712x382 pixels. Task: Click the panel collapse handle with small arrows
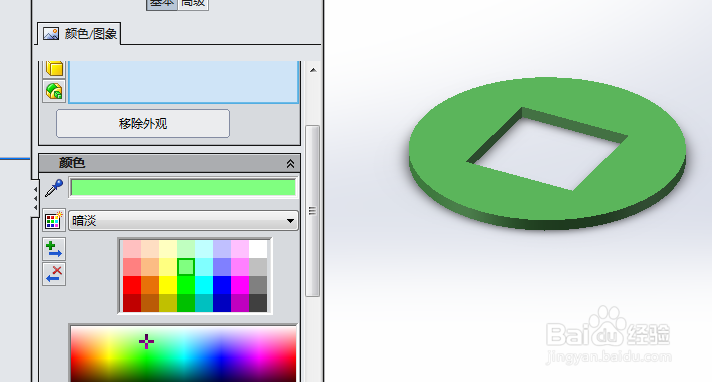coord(35,198)
